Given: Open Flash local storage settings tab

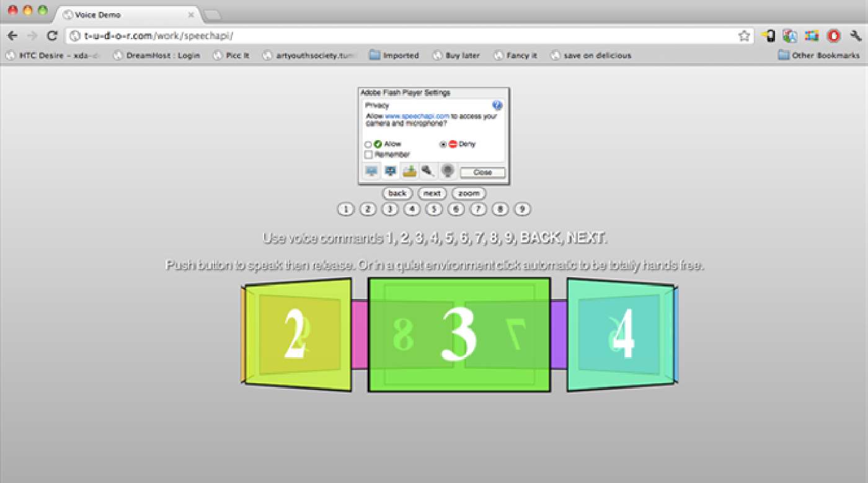Looking at the screenshot, I should 409,171.
